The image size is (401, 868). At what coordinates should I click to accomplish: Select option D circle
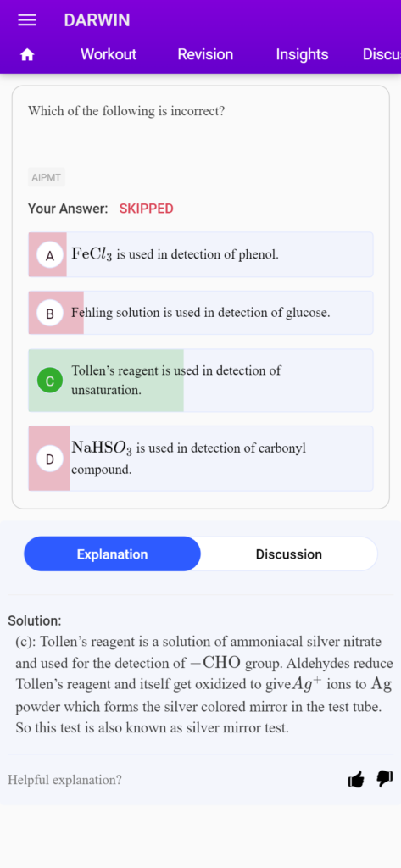(50, 459)
